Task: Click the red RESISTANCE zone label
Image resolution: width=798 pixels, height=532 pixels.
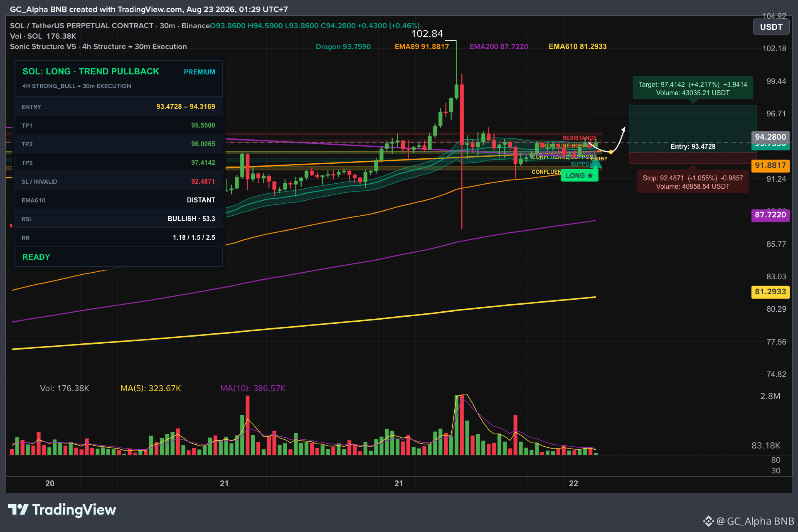Action: [x=579, y=138]
